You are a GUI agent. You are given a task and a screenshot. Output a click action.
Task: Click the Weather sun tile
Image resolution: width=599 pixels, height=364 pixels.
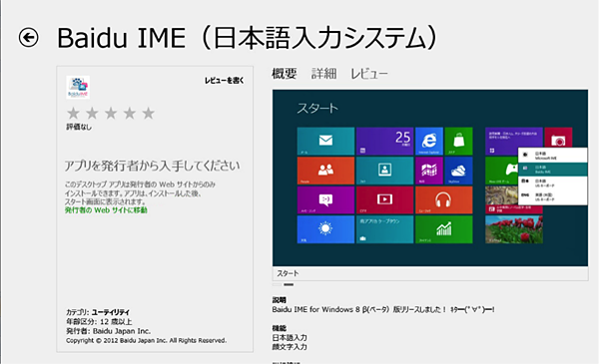(325, 229)
